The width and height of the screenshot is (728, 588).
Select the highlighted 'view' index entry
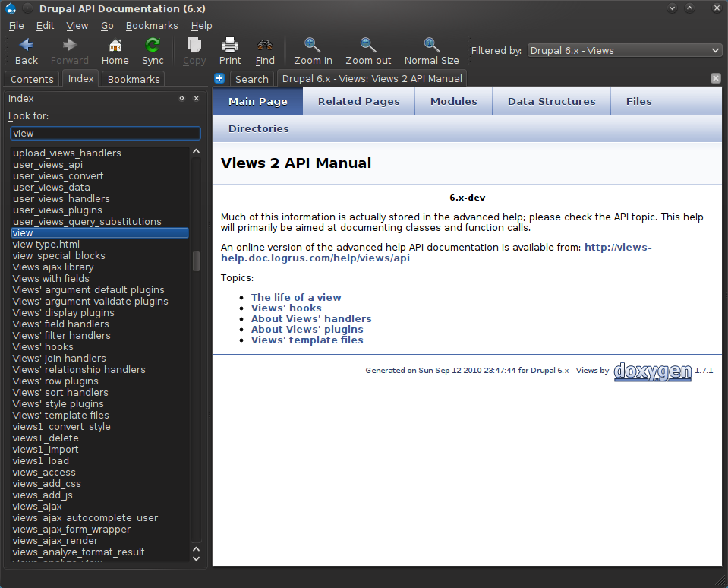click(99, 232)
